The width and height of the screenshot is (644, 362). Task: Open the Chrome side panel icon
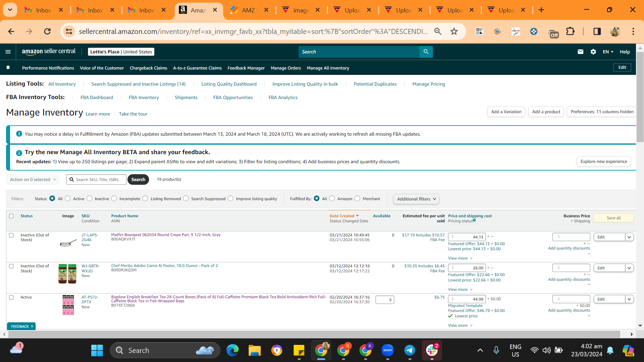coord(597,32)
